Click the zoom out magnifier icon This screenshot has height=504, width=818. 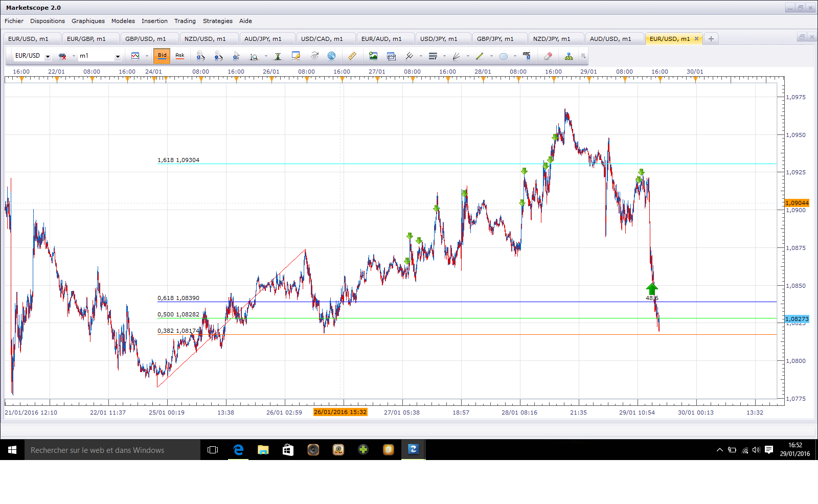pyautogui.click(x=218, y=56)
